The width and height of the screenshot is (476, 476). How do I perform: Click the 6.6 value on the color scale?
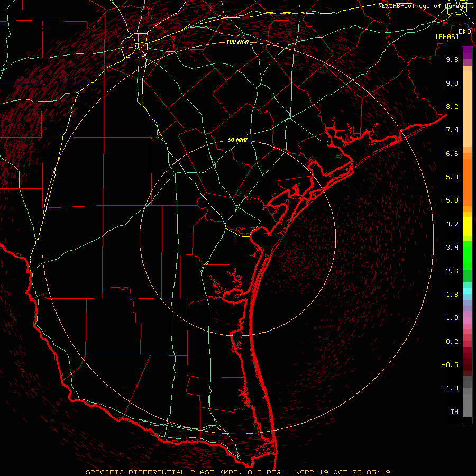pyautogui.click(x=452, y=153)
